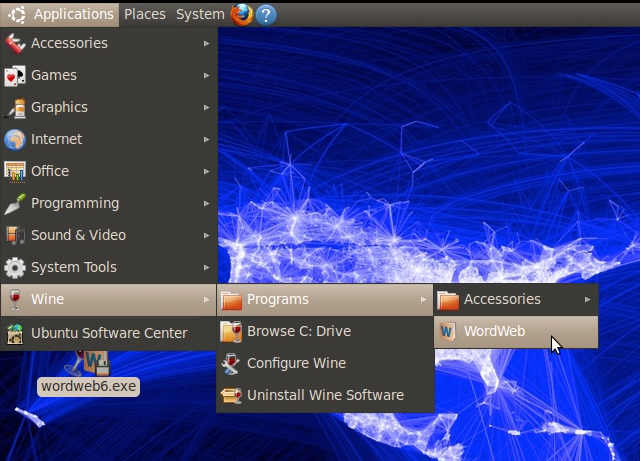The width and height of the screenshot is (641, 461).
Task: Click the Swiss knife Accessories icon
Action: 15,43
